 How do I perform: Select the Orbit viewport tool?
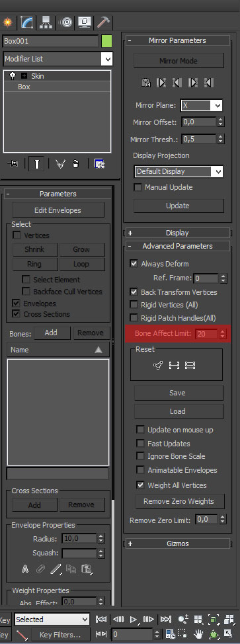pos(214,633)
